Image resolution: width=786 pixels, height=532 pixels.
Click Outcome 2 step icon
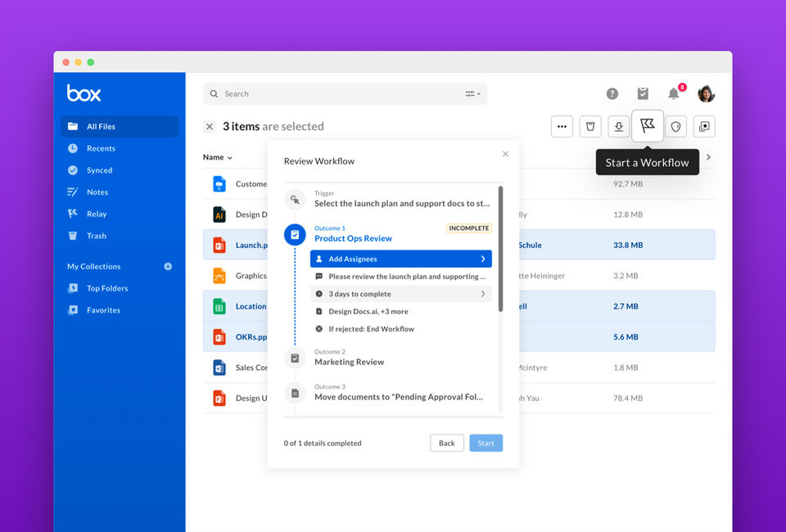(x=295, y=358)
